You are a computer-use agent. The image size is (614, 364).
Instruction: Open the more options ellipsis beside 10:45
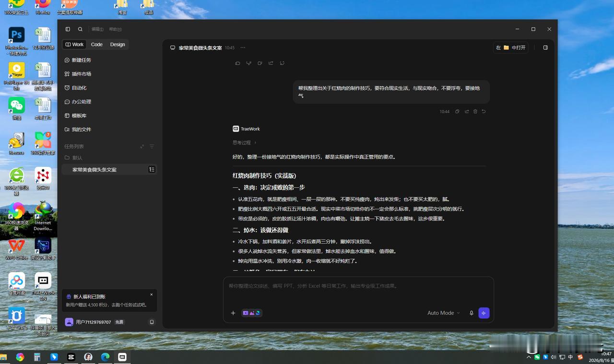pos(243,47)
